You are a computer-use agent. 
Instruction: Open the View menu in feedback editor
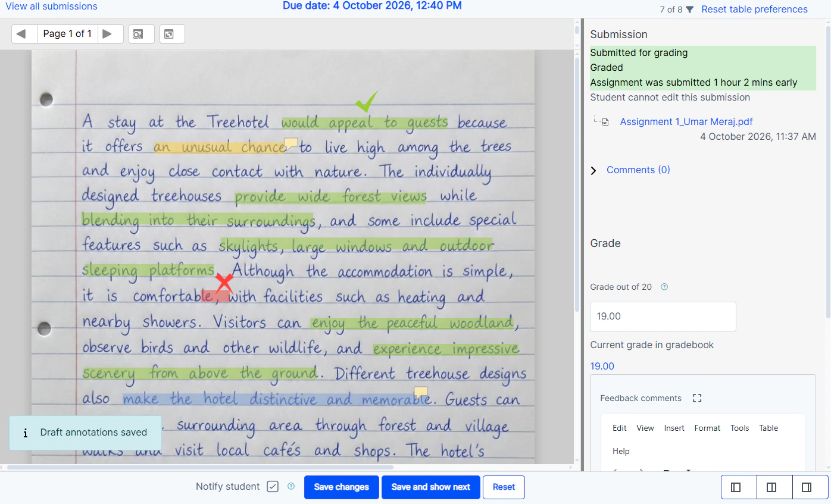coord(645,428)
